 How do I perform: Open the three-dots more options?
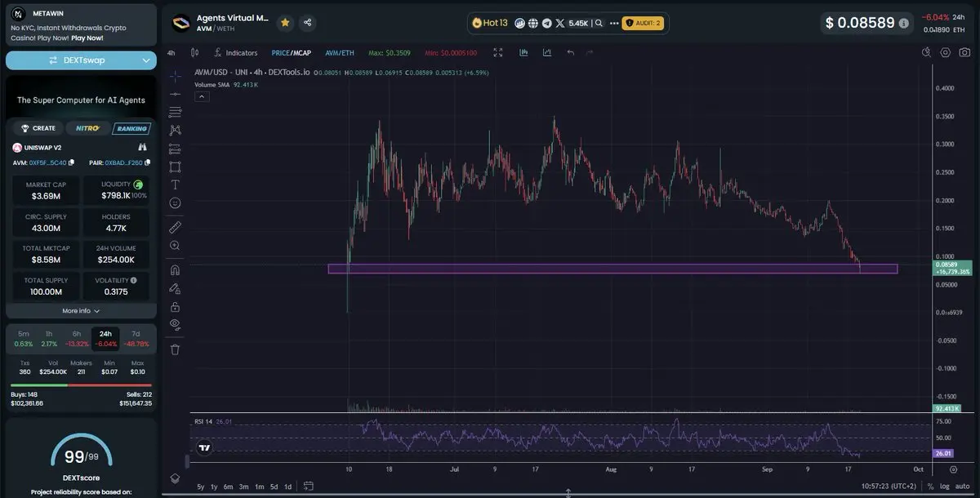click(x=612, y=24)
